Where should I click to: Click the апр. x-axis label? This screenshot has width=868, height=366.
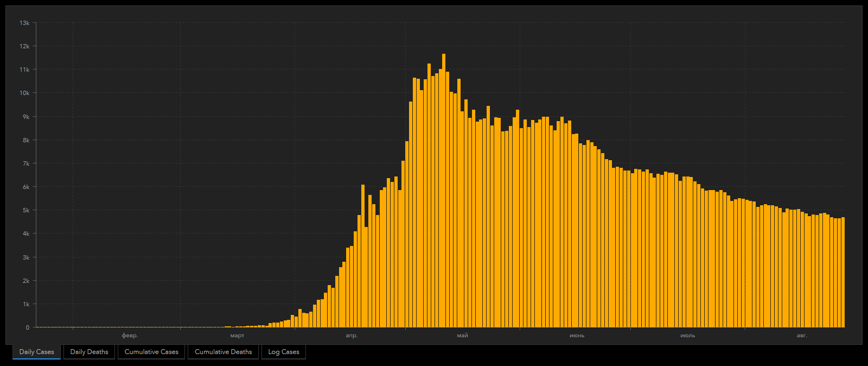[352, 336]
